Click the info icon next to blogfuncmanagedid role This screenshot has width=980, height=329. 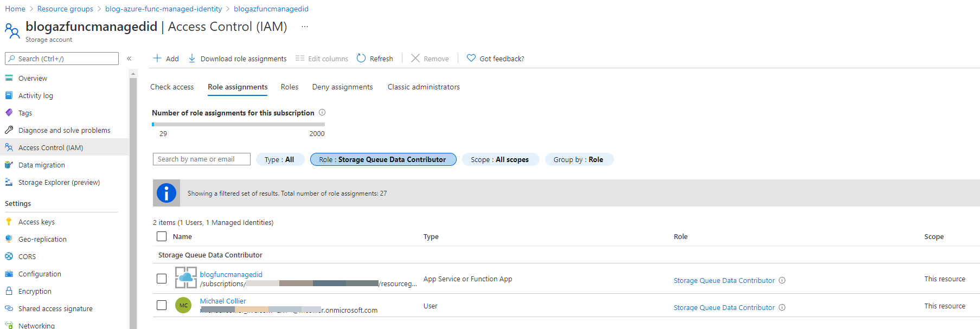tap(782, 280)
